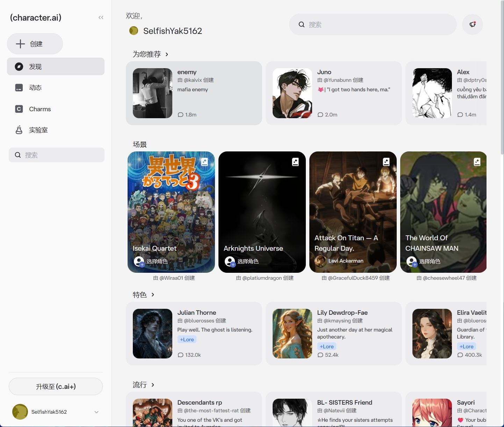Click the C icon beside Charms
504x427 pixels.
coord(19,109)
